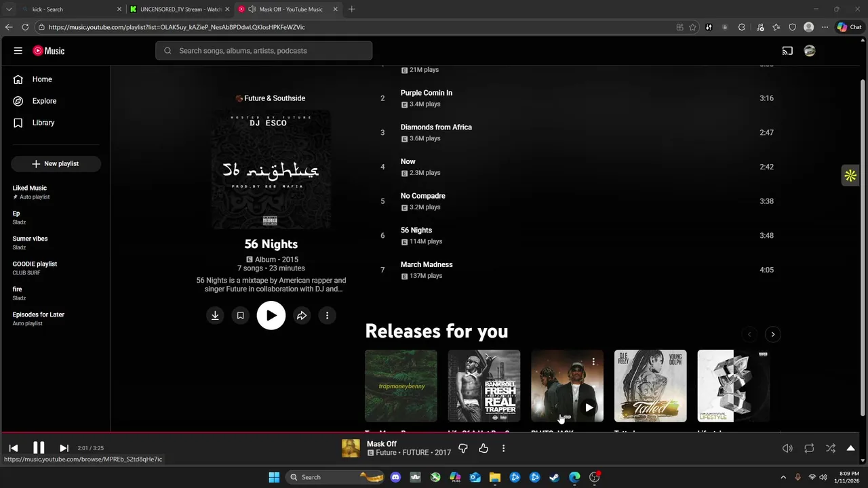
Task: Click the cast to device icon
Action: 787,51
